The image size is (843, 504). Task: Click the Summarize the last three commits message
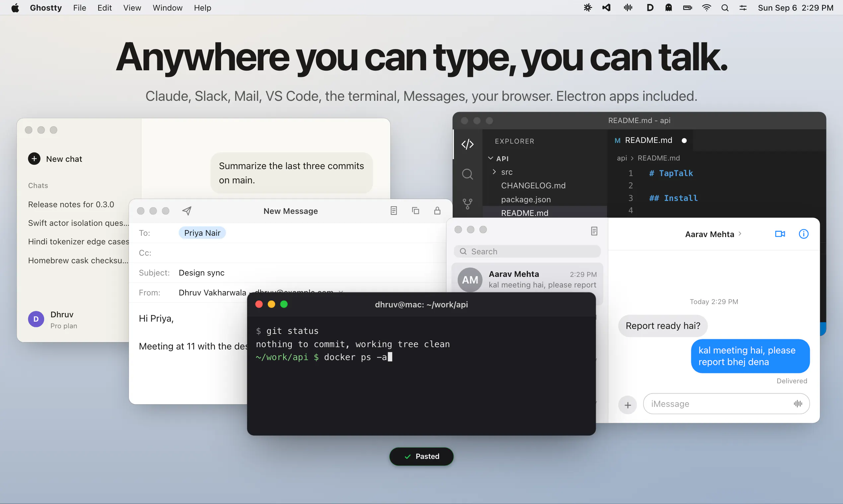[x=291, y=173]
